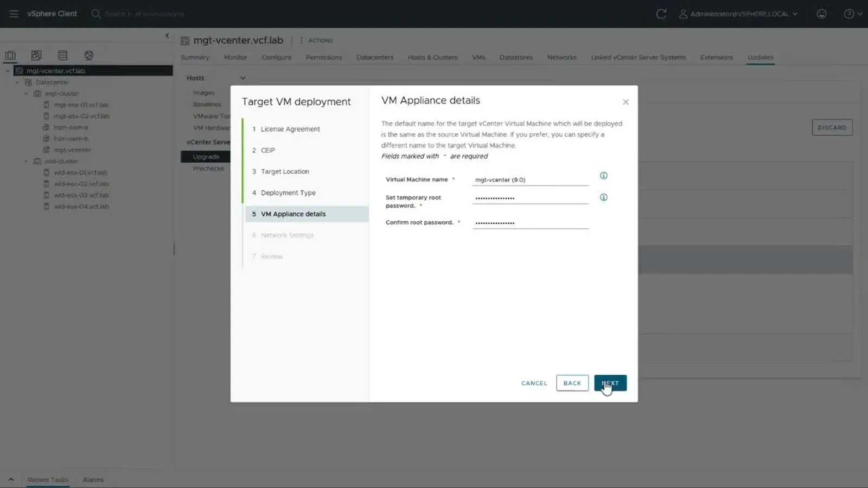The height and width of the screenshot is (488, 868).
Task: Focus the Confirm root password field
Action: (530, 223)
